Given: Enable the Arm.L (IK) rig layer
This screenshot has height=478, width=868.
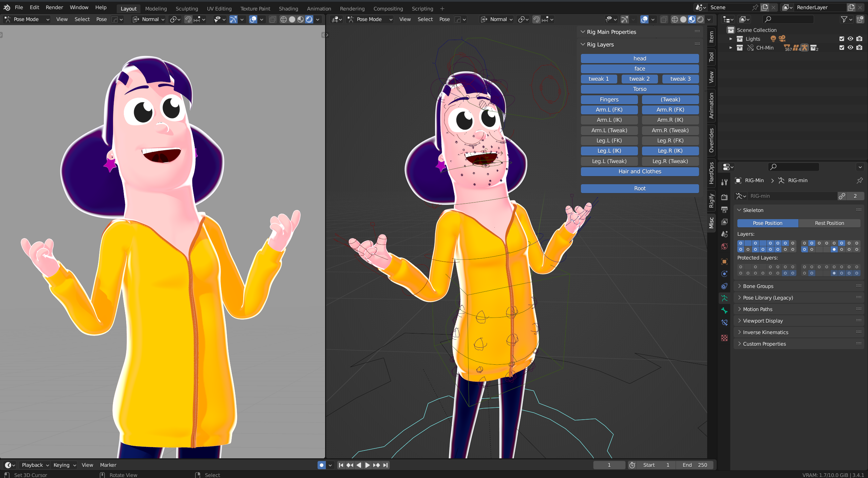Looking at the screenshot, I should click(609, 120).
